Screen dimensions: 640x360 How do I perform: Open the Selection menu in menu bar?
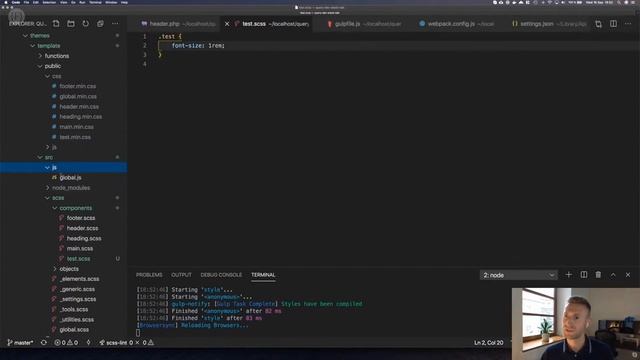49,2
